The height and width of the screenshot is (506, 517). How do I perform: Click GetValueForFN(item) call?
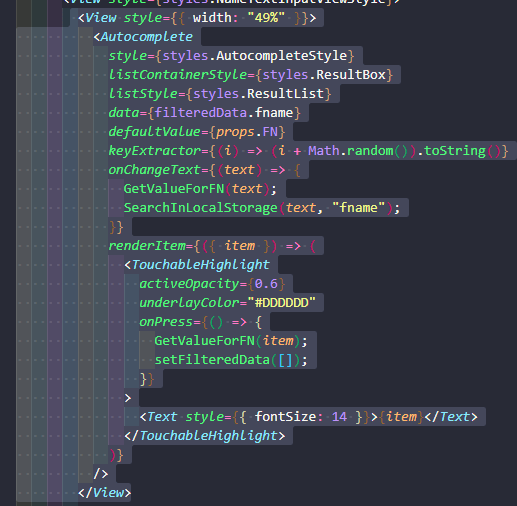(228, 341)
